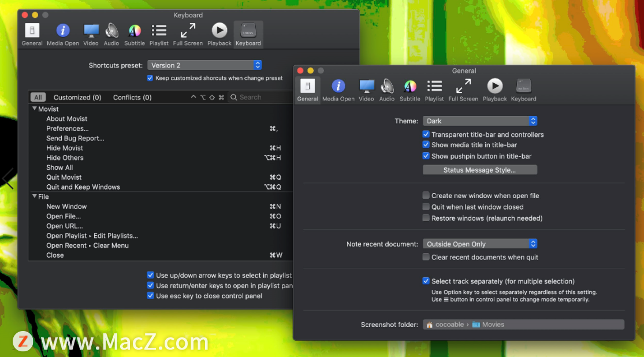Enable Create new window when open file

tap(426, 196)
